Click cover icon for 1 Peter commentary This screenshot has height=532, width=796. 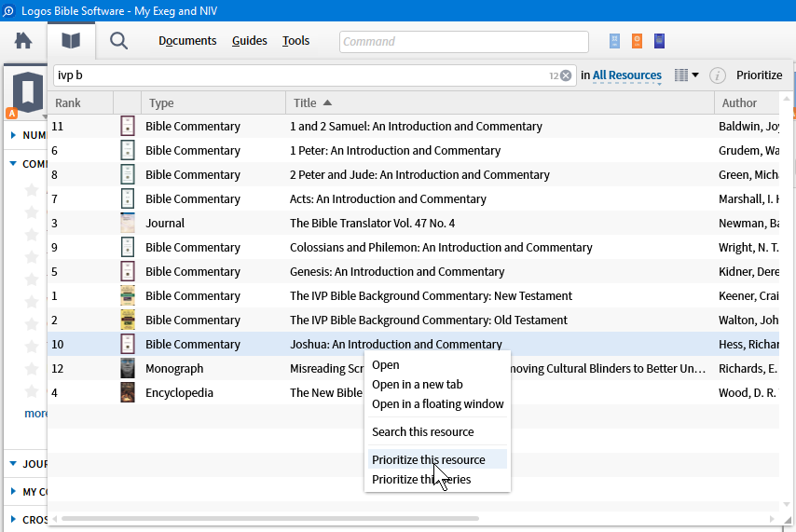(x=128, y=150)
